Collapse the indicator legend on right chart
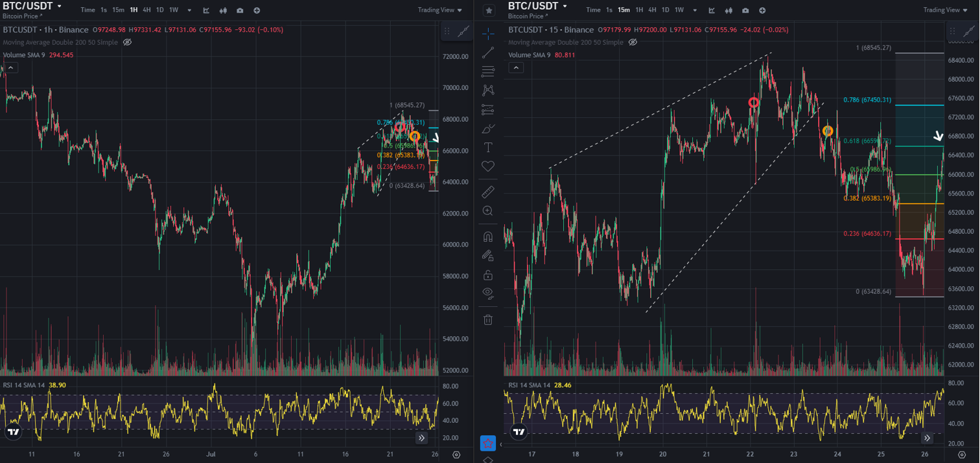The image size is (980, 463). 516,68
